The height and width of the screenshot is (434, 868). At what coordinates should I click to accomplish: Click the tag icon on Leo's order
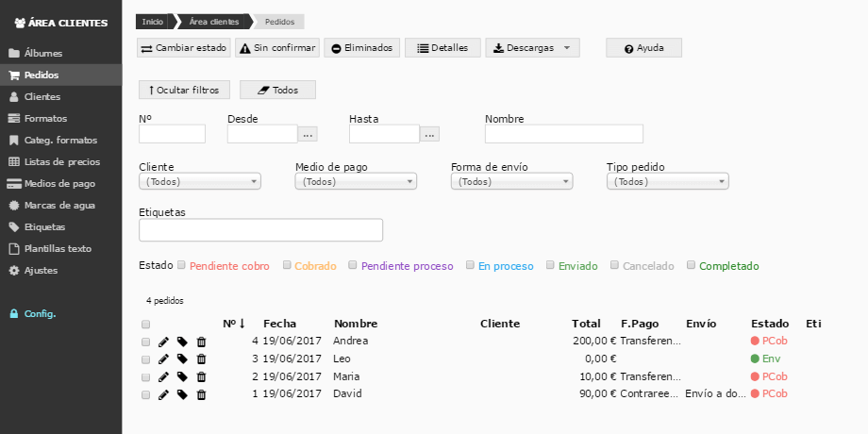click(x=182, y=359)
